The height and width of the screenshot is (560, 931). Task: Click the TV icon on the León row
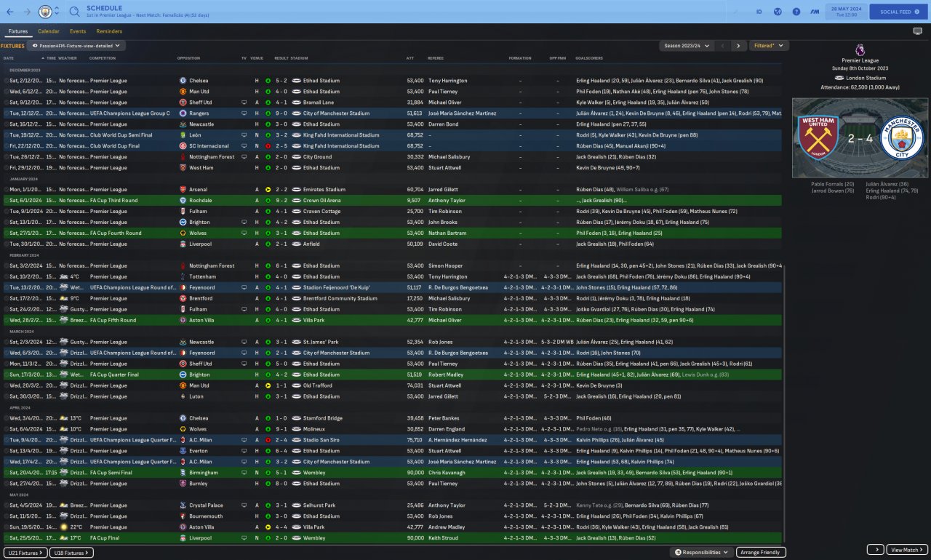click(244, 135)
